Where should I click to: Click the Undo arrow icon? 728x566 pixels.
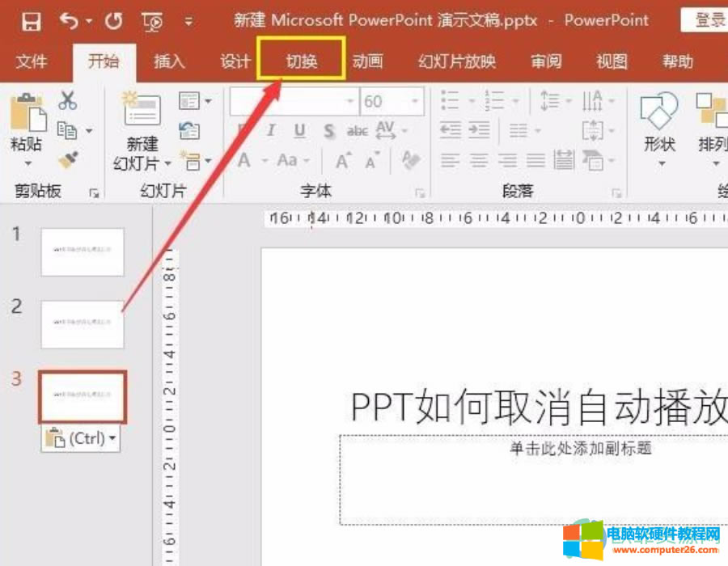pos(70,21)
